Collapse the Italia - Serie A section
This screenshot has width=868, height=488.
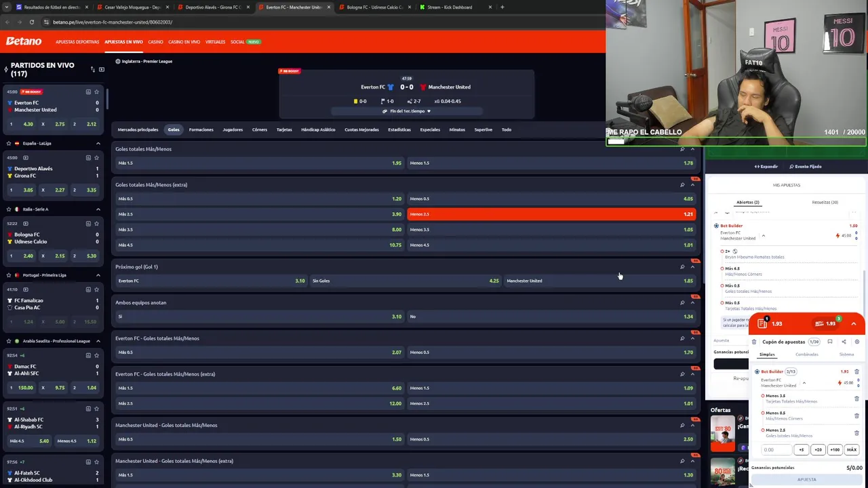98,209
